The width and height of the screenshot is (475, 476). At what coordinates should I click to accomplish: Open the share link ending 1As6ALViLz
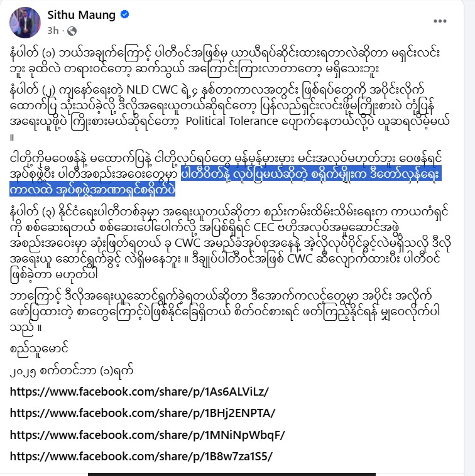[x=139, y=392]
